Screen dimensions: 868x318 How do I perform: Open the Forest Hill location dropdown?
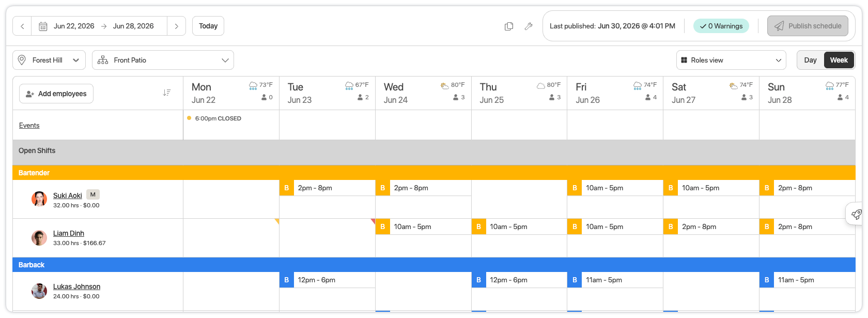(49, 60)
